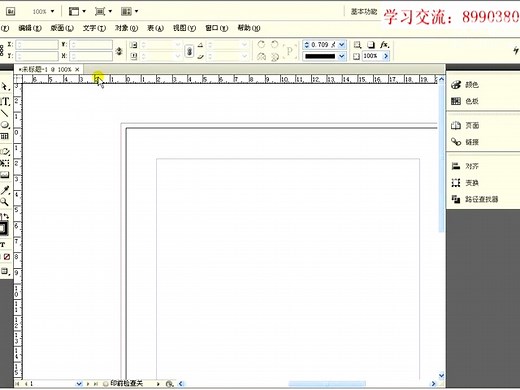
Task: Click the flip horizontal icon
Action: tap(261, 56)
